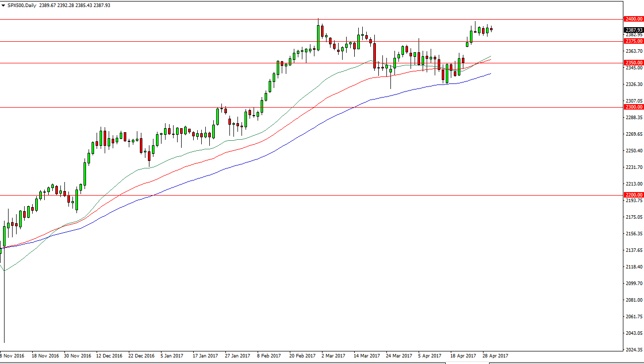644x364 pixels.
Task: Select the 2350.00 red price label
Action: (634, 63)
